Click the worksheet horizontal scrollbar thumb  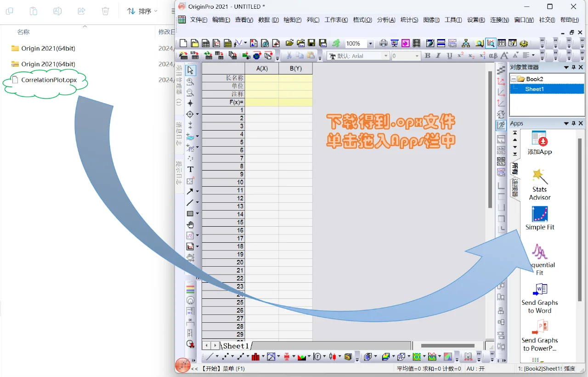click(x=447, y=346)
